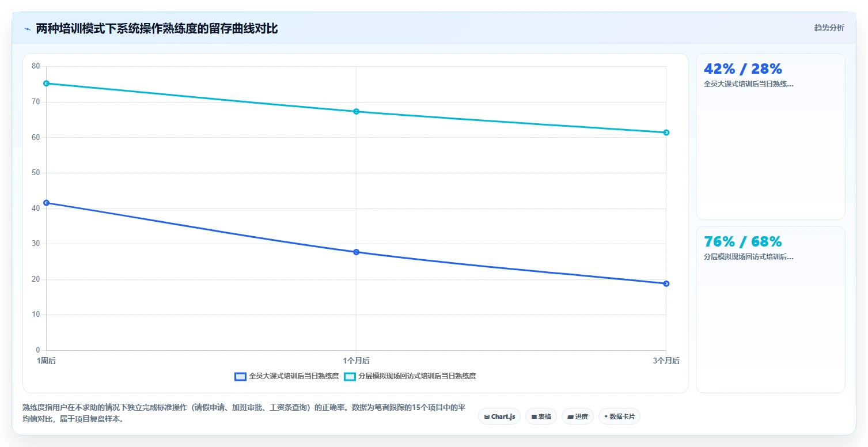The width and height of the screenshot is (868, 447).
Task: Click the 76% / 68% stat value
Action: (743, 242)
